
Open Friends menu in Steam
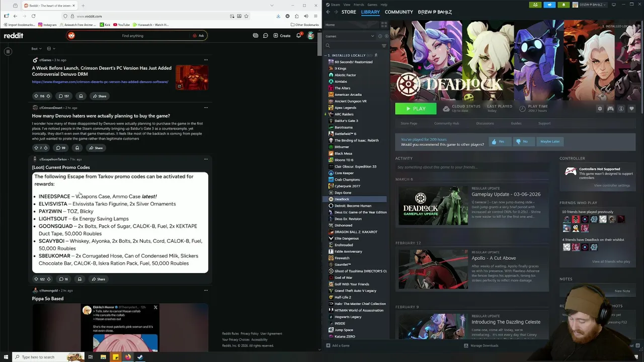pyautogui.click(x=359, y=5)
